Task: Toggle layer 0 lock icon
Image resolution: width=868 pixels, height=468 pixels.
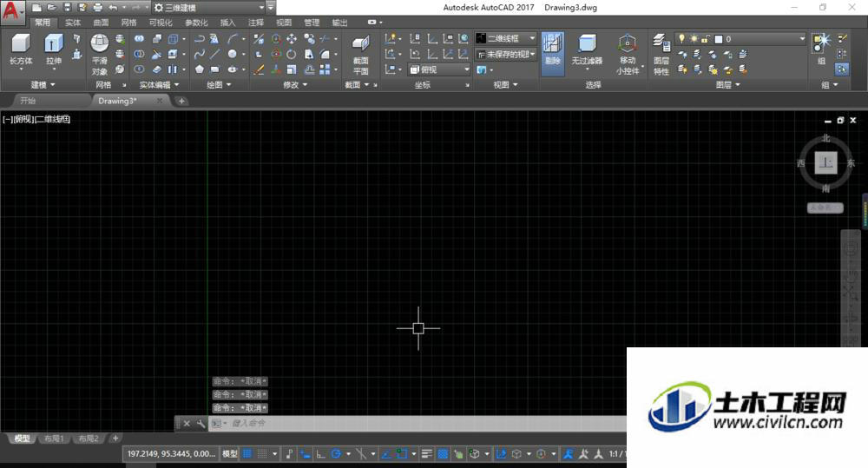Action: click(705, 39)
